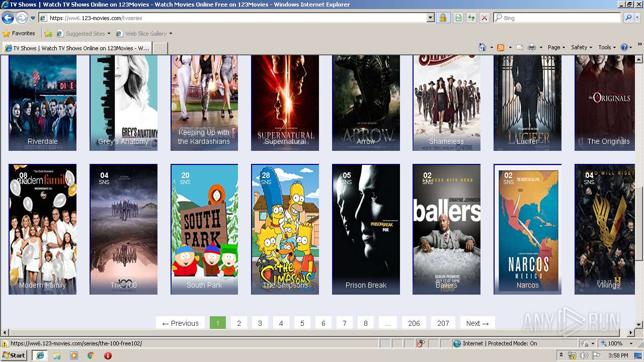The height and width of the screenshot is (362, 644).
Task: Click the Print icon
Action: pyautogui.click(x=532, y=47)
